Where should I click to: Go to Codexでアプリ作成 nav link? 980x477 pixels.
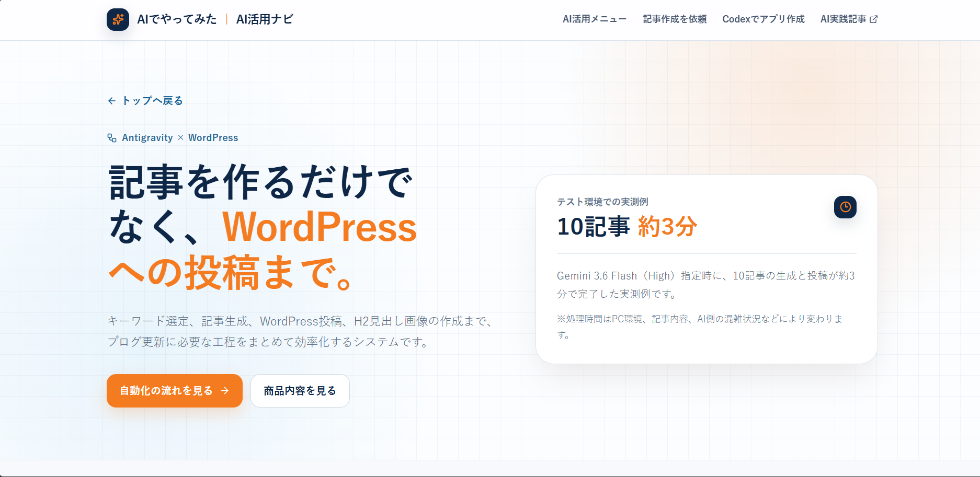[x=764, y=19]
